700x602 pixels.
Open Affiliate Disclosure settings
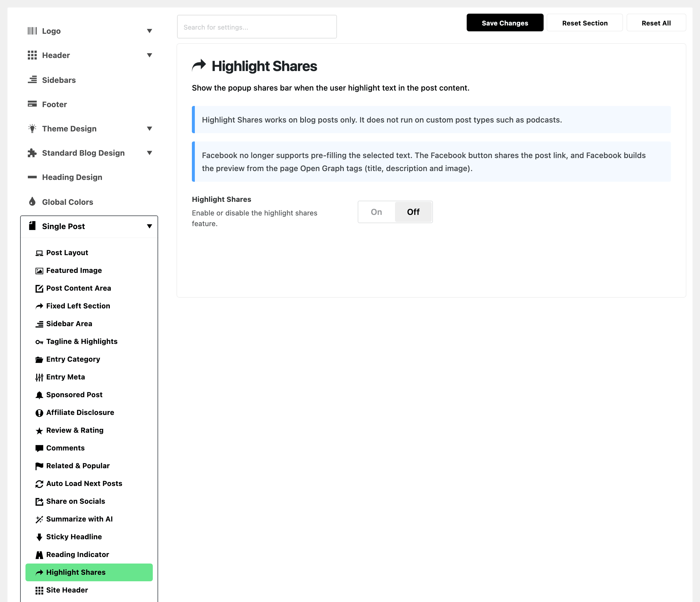[x=89, y=413]
